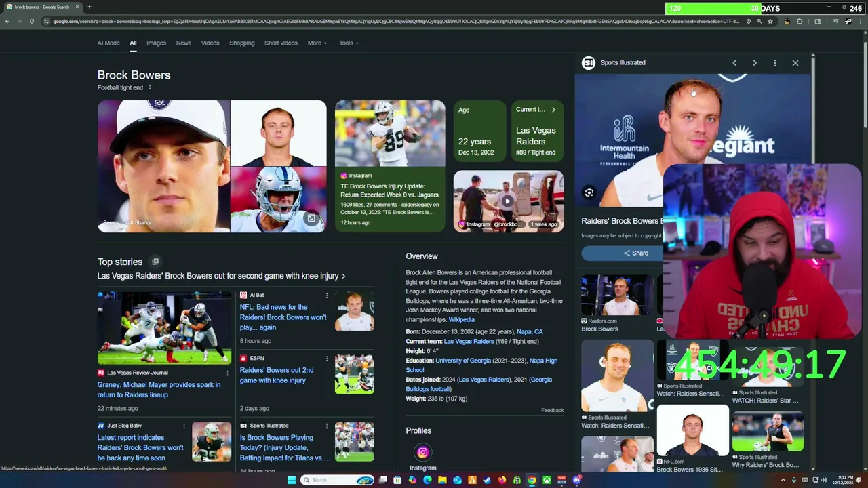This screenshot has height=488, width=868.
Task: Open TE Brock Bowers Injury Update Instagram card
Action: click(x=390, y=166)
